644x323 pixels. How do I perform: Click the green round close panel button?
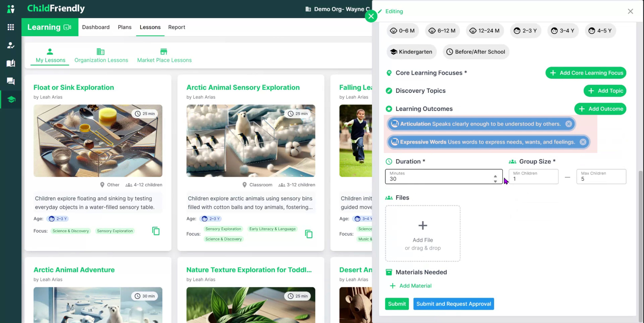click(x=371, y=16)
